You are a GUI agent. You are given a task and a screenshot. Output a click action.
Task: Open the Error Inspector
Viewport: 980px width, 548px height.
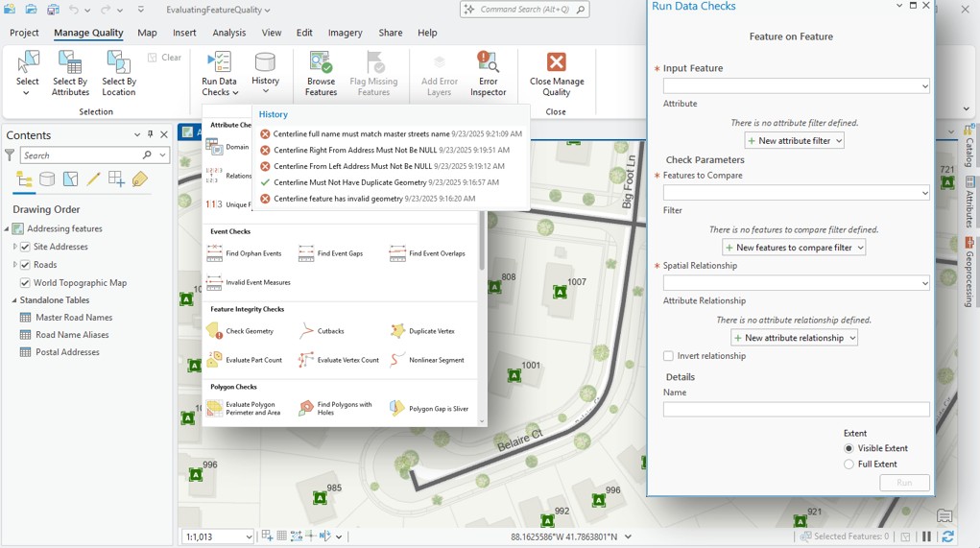click(x=488, y=74)
